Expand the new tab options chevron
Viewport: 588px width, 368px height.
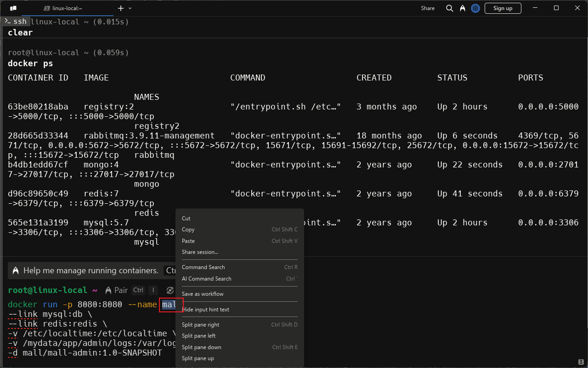click(130, 8)
